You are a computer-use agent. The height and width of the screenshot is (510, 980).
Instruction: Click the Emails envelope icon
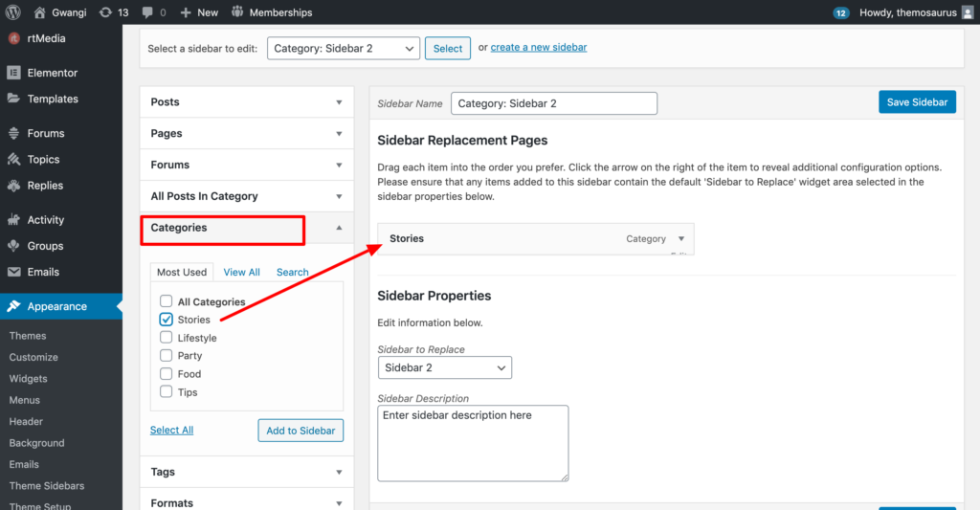click(x=13, y=272)
